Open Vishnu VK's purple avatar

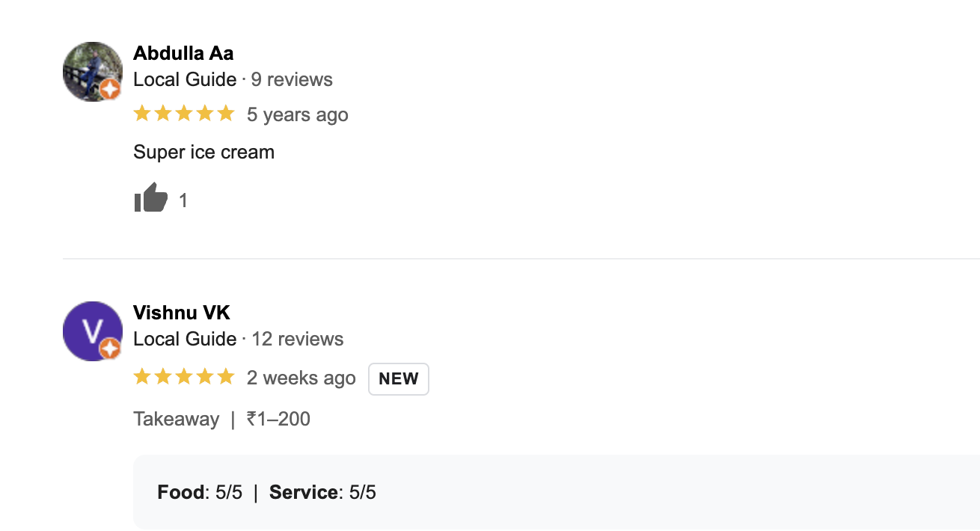pyautogui.click(x=92, y=331)
